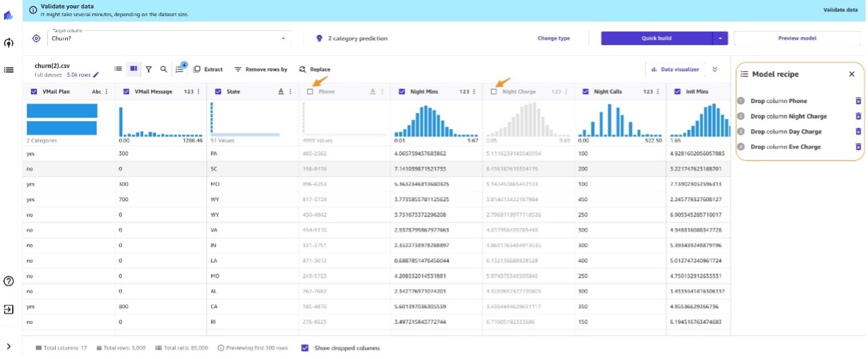Image resolution: width=868 pixels, height=359 pixels.
Task: Uncheck the Intl Mins column checkbox
Action: tap(678, 91)
